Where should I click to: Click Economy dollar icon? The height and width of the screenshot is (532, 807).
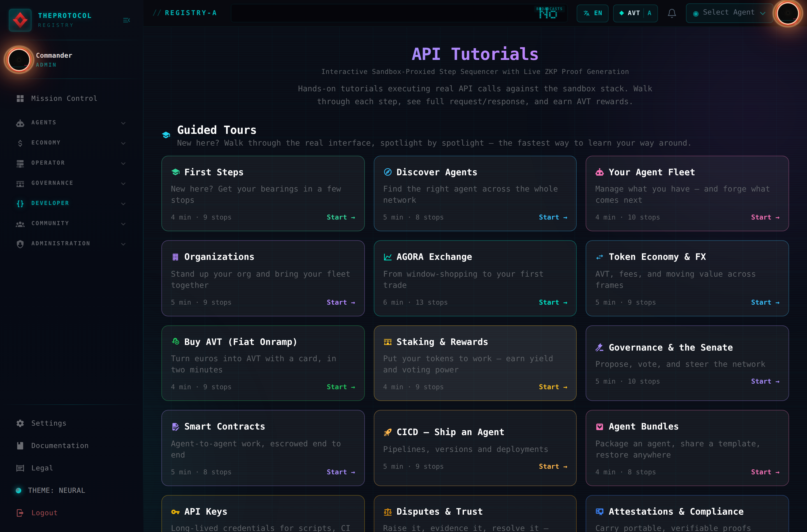pyautogui.click(x=20, y=143)
